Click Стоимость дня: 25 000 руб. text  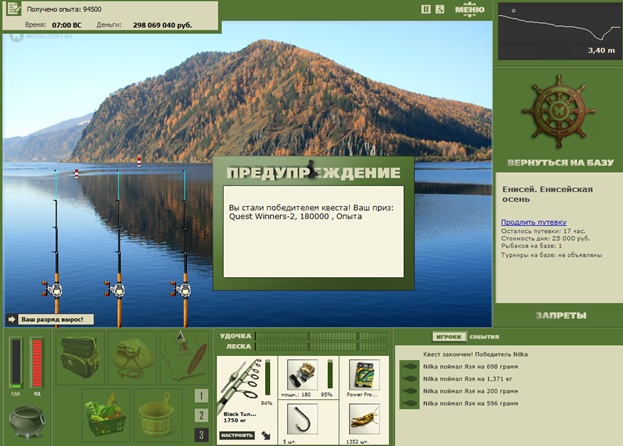click(x=546, y=238)
